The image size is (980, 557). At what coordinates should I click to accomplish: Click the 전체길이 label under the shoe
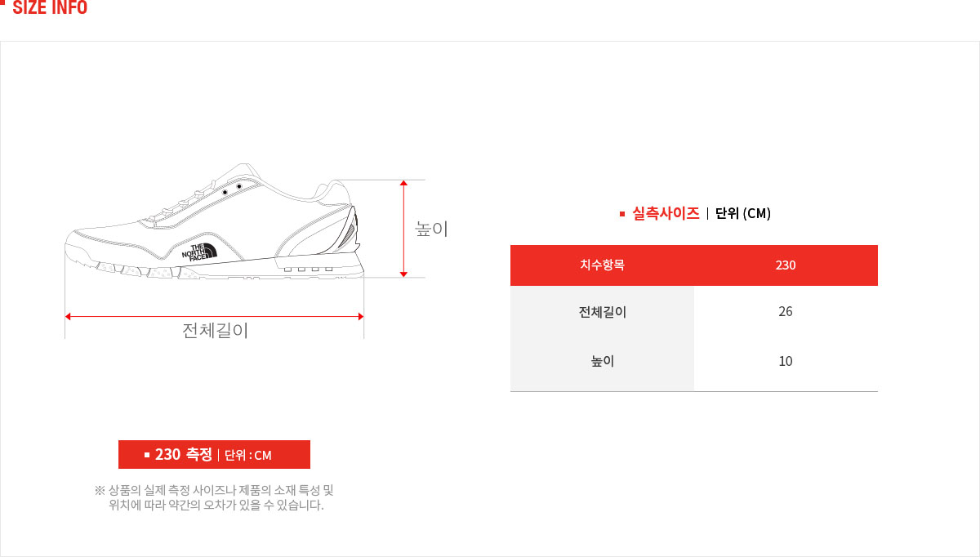point(215,331)
